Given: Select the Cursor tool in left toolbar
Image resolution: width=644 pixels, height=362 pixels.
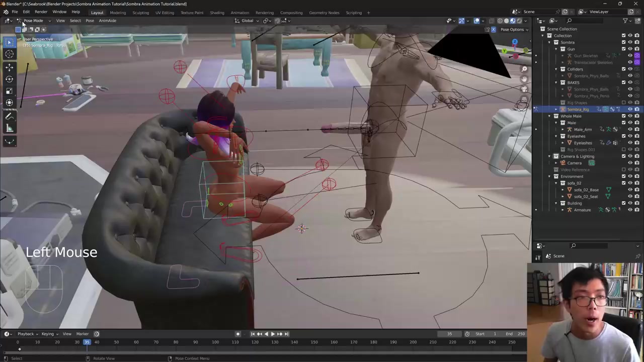Looking at the screenshot, I should pos(9,54).
